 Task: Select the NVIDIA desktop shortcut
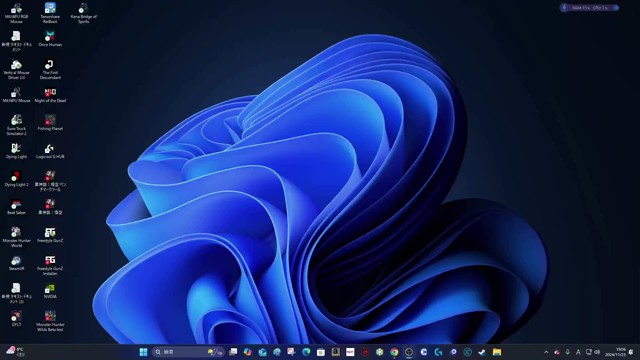(x=50, y=291)
